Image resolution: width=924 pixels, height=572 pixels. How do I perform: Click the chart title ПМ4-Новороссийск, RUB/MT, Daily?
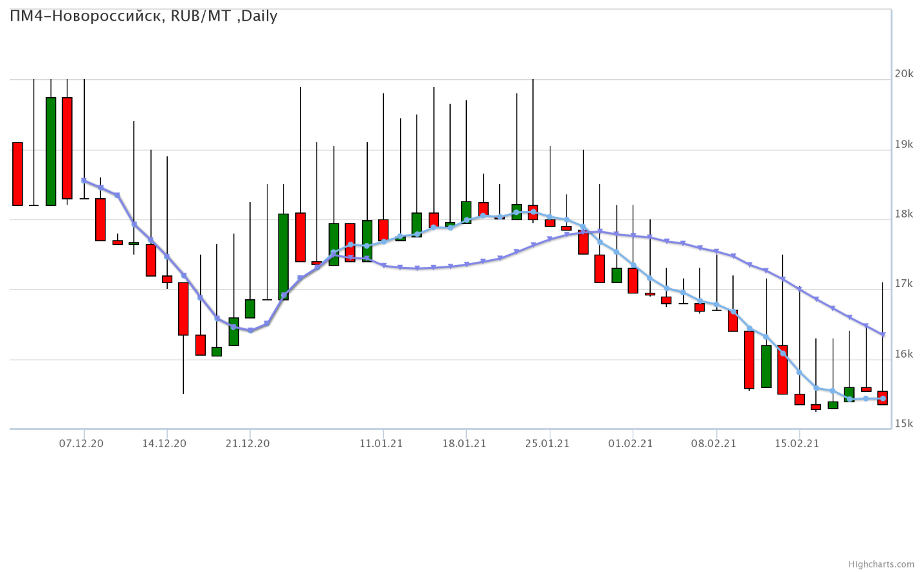[x=144, y=16]
